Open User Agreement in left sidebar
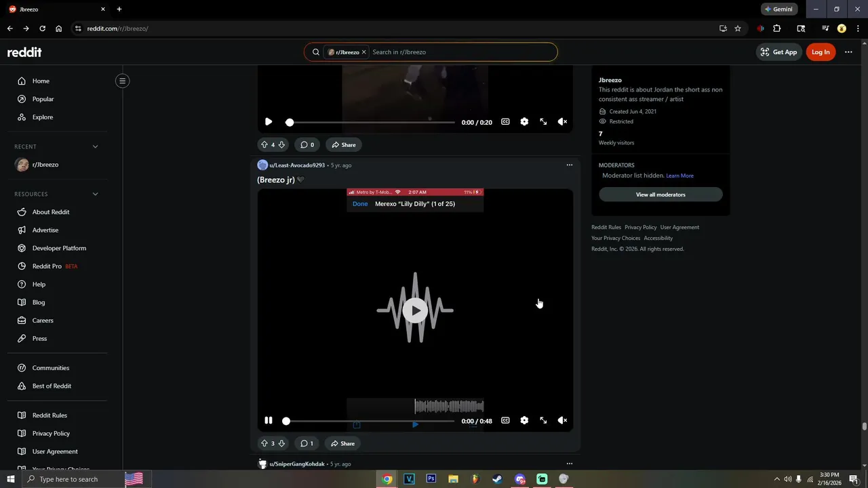This screenshot has height=488, width=868. click(55, 451)
